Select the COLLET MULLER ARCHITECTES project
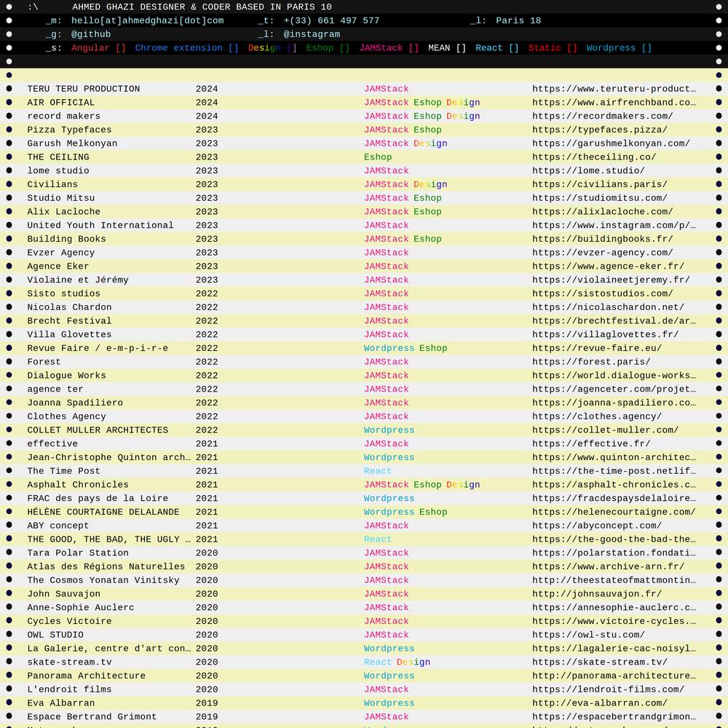The height and width of the screenshot is (728, 728). click(x=98, y=430)
